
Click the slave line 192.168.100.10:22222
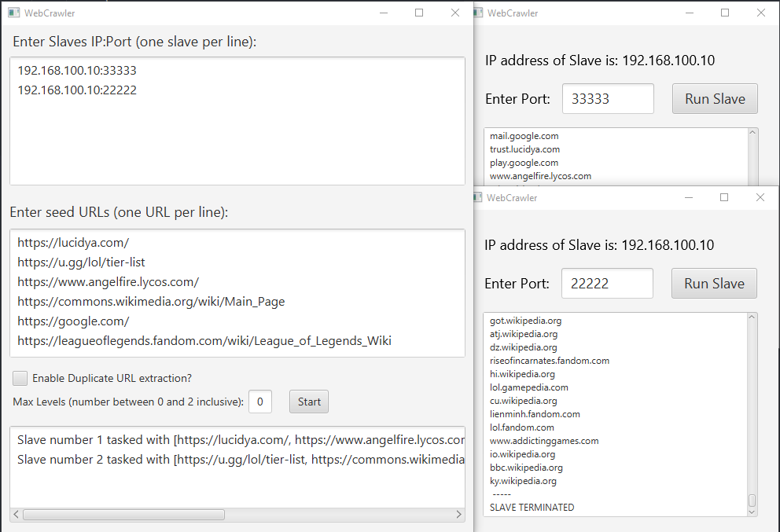coord(77,90)
